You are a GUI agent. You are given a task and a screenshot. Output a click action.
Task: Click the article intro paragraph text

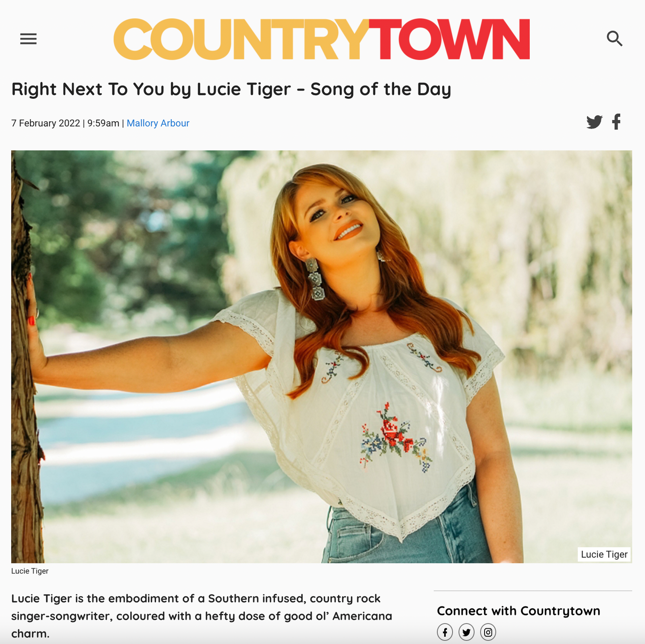(x=202, y=616)
